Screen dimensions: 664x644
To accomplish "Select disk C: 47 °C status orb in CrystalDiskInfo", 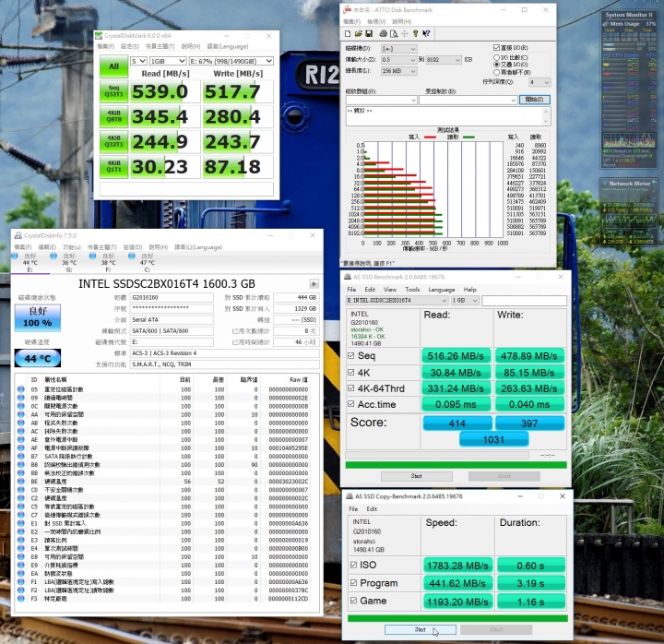I will tap(131, 256).
